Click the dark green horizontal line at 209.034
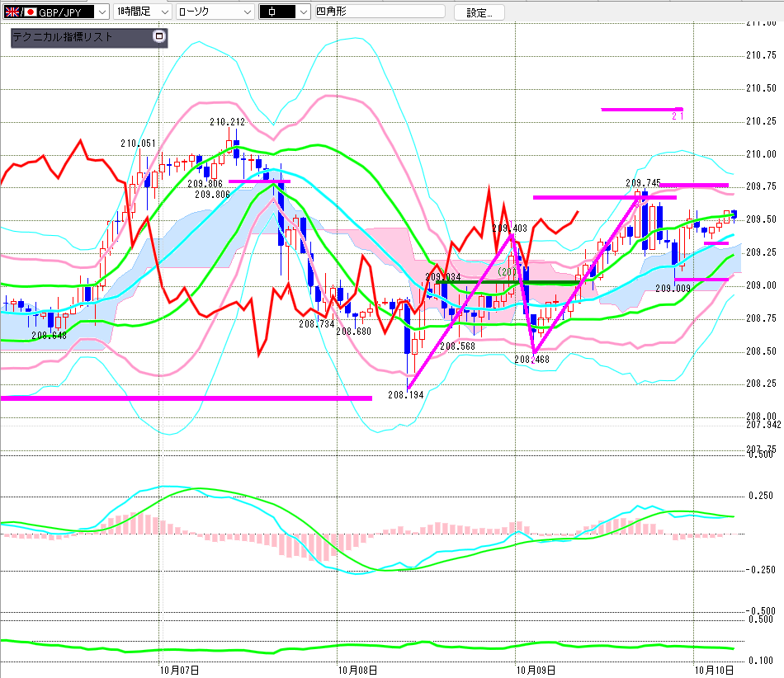 tap(507, 282)
